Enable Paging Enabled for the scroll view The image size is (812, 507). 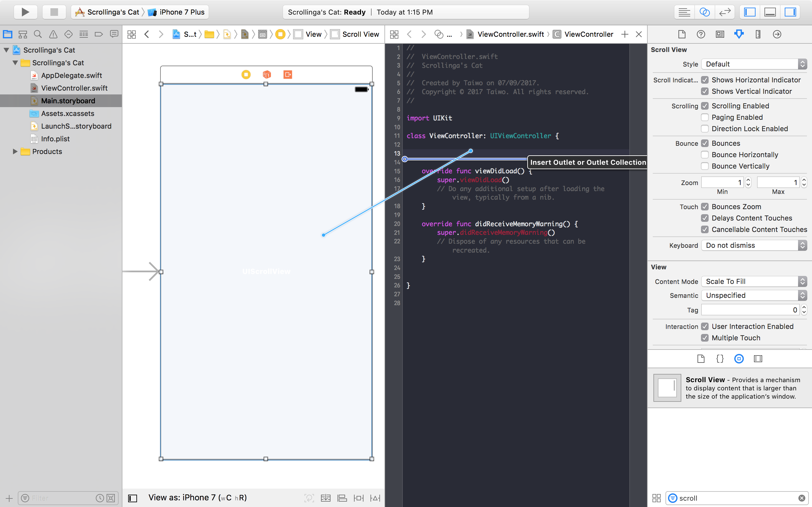click(x=704, y=117)
